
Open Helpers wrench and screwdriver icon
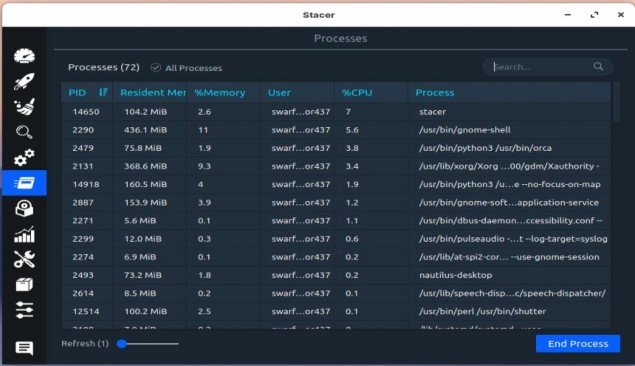24,259
